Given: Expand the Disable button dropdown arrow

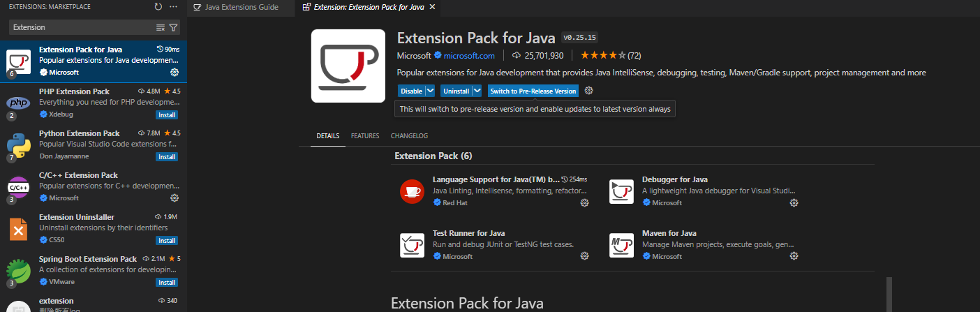Looking at the screenshot, I should (430, 91).
